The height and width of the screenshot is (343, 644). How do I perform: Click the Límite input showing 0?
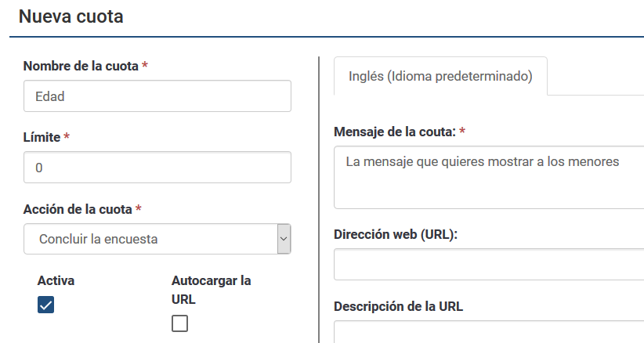tap(157, 168)
